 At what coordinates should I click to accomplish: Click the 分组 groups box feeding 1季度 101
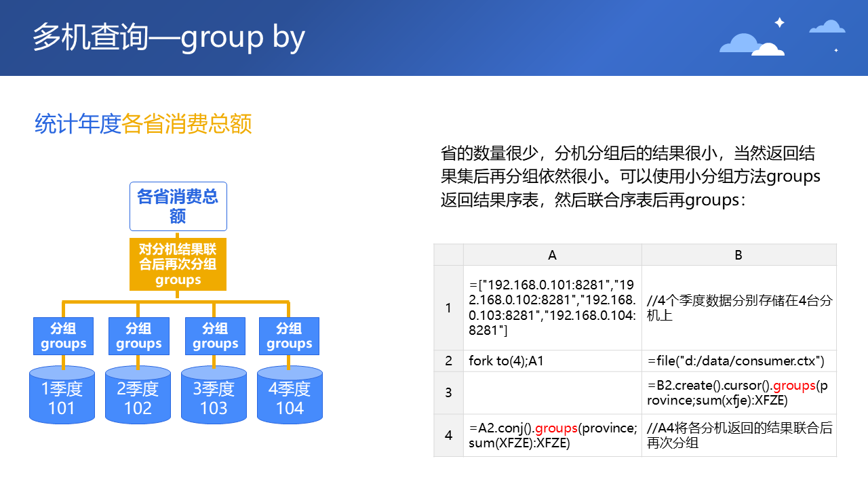[x=64, y=335]
